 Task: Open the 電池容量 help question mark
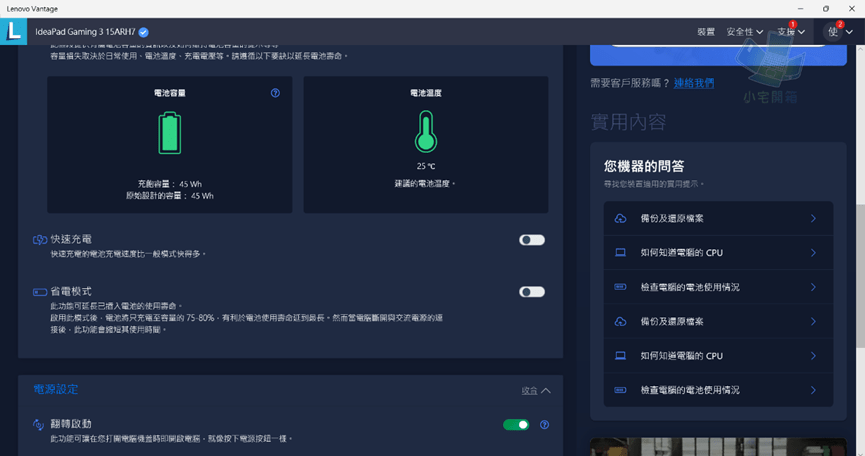point(275,93)
